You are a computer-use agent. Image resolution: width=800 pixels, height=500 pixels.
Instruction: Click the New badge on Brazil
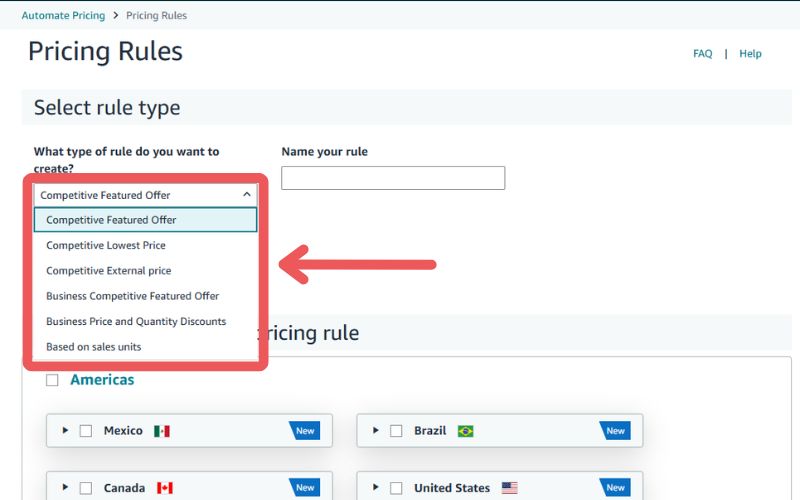[x=615, y=431]
